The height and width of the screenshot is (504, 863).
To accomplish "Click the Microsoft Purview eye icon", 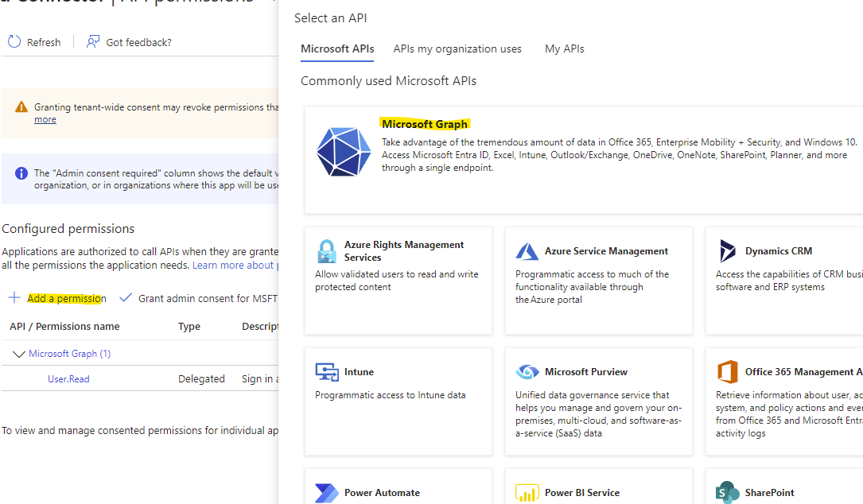I will tap(527, 372).
